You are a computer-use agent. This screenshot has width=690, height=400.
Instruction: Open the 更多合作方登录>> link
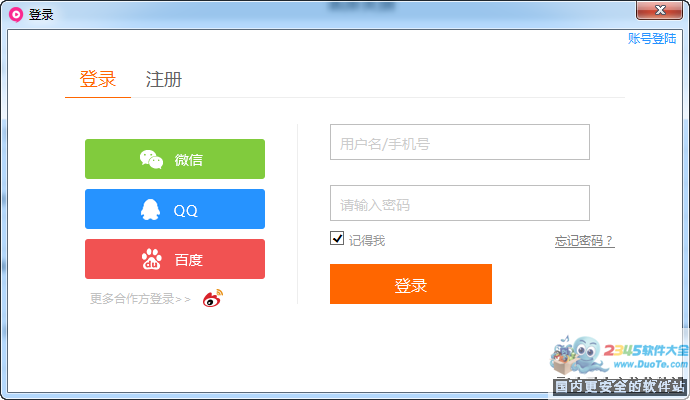tap(140, 299)
